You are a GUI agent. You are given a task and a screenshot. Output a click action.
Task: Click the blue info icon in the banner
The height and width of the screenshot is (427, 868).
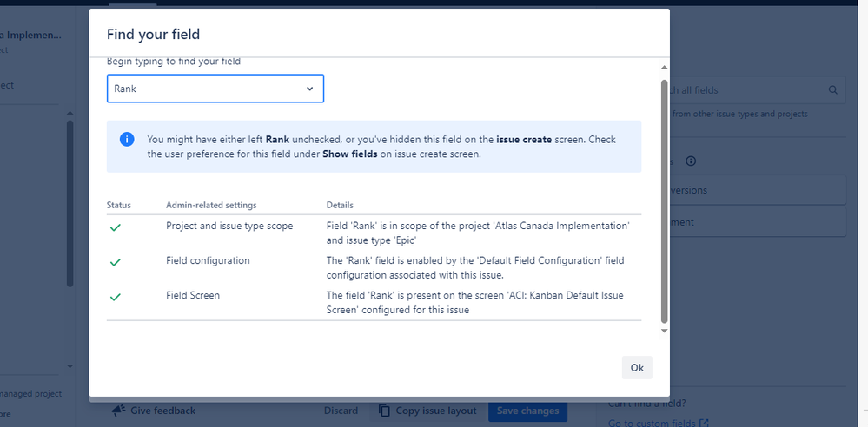[127, 140]
